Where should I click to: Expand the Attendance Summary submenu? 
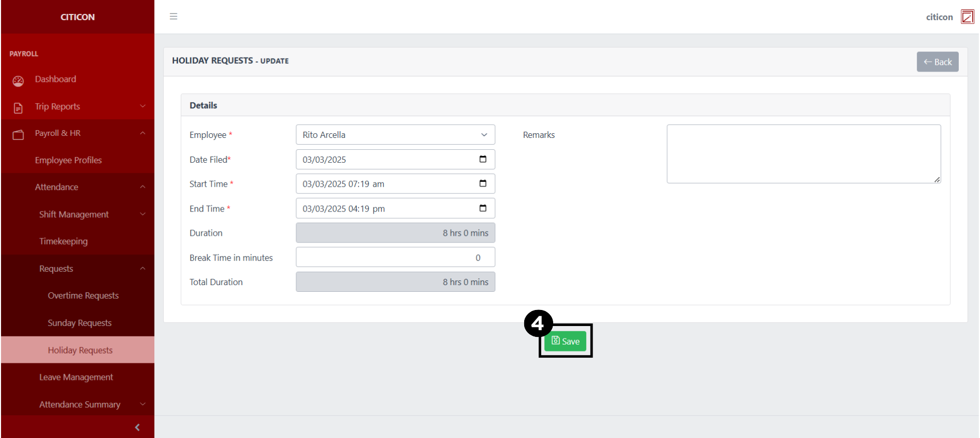pos(142,404)
